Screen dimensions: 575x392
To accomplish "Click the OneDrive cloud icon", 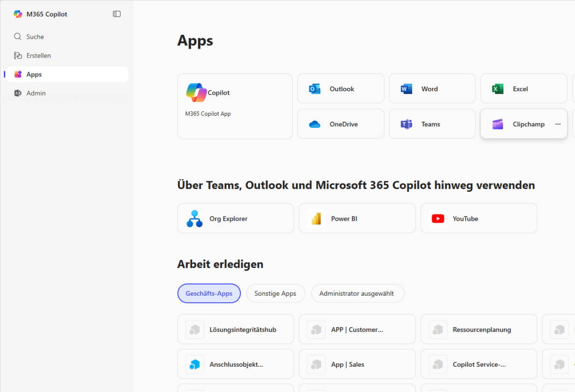I will [315, 124].
